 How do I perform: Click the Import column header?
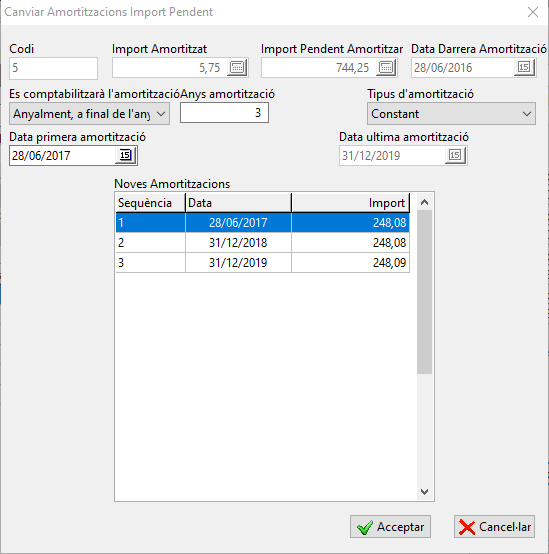[x=350, y=203]
